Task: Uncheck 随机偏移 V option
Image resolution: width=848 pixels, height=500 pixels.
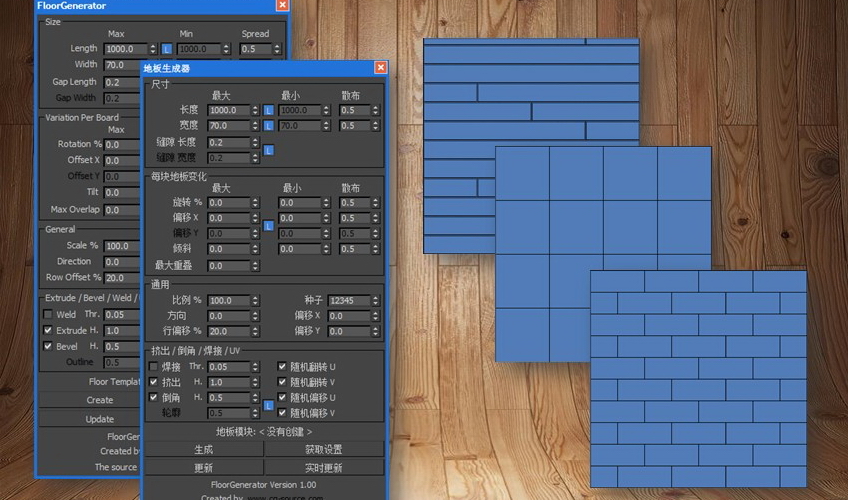Action: [282, 413]
